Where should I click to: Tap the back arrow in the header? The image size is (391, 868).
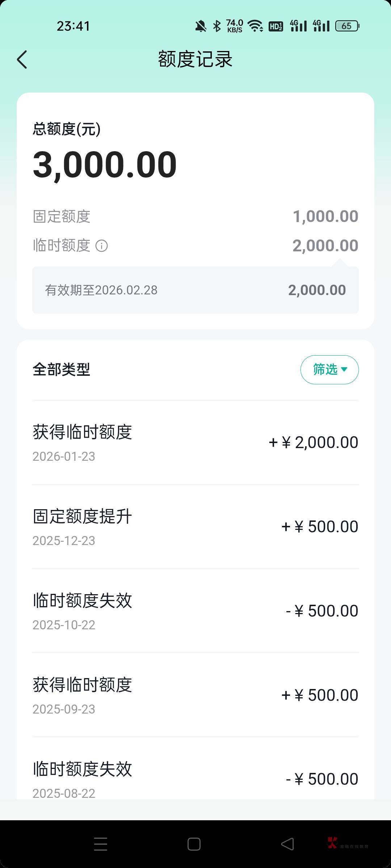[22, 60]
